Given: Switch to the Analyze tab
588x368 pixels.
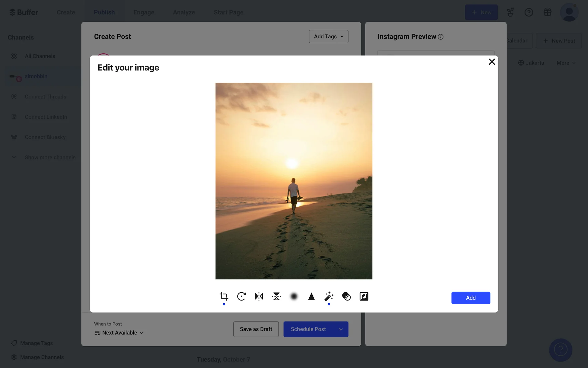Looking at the screenshot, I should [184, 12].
